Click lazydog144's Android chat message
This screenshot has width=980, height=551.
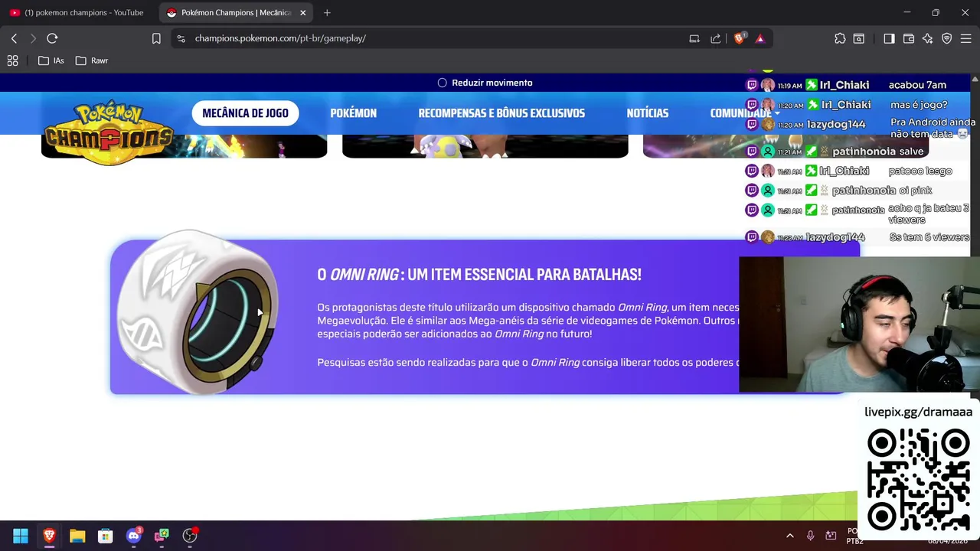pyautogui.click(x=933, y=128)
